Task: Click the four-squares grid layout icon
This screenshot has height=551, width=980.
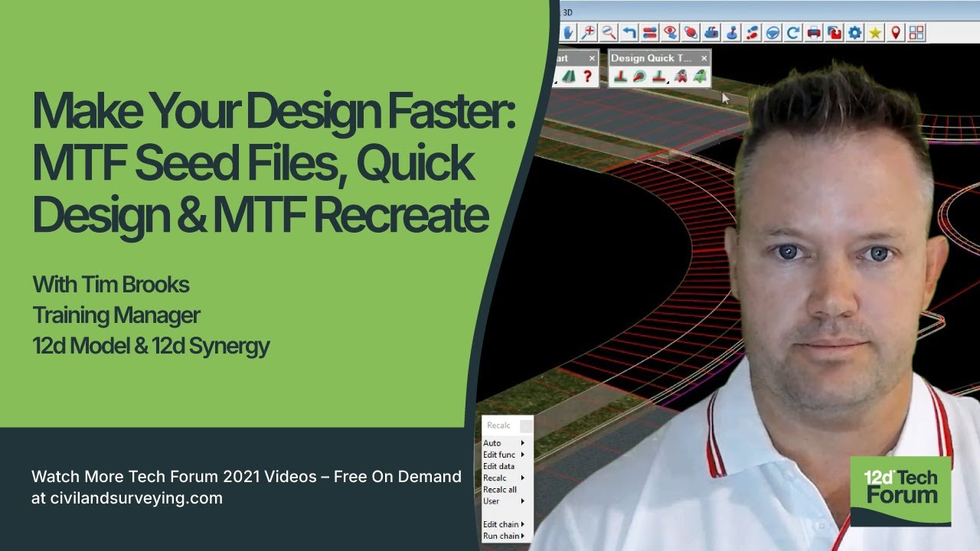Action: (x=916, y=32)
